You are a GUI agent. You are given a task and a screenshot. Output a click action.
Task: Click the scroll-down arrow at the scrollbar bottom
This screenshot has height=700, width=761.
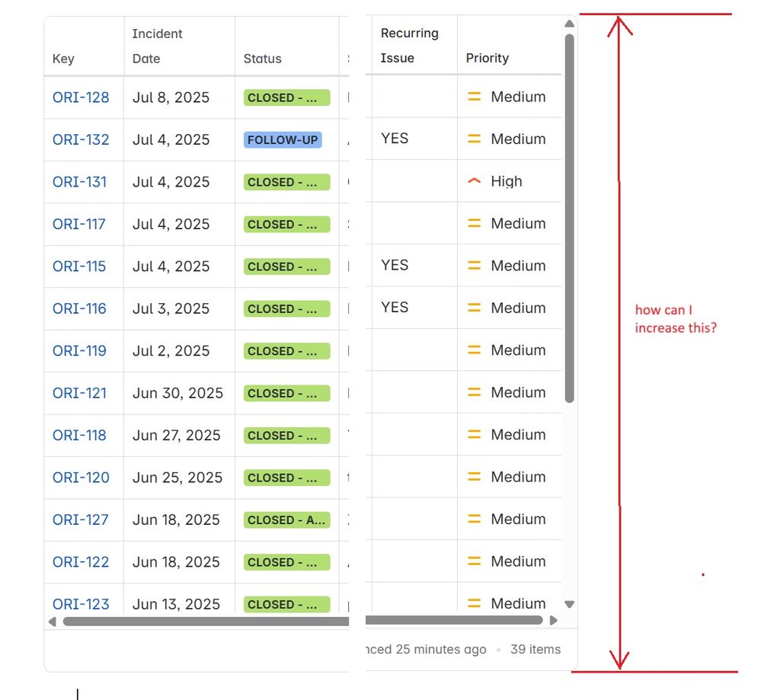click(x=569, y=603)
